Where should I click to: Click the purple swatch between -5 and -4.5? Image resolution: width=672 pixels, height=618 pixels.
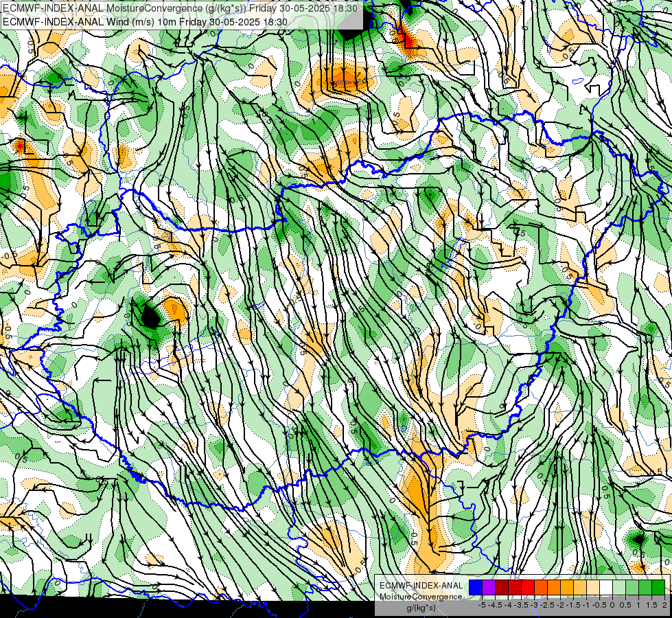(489, 588)
